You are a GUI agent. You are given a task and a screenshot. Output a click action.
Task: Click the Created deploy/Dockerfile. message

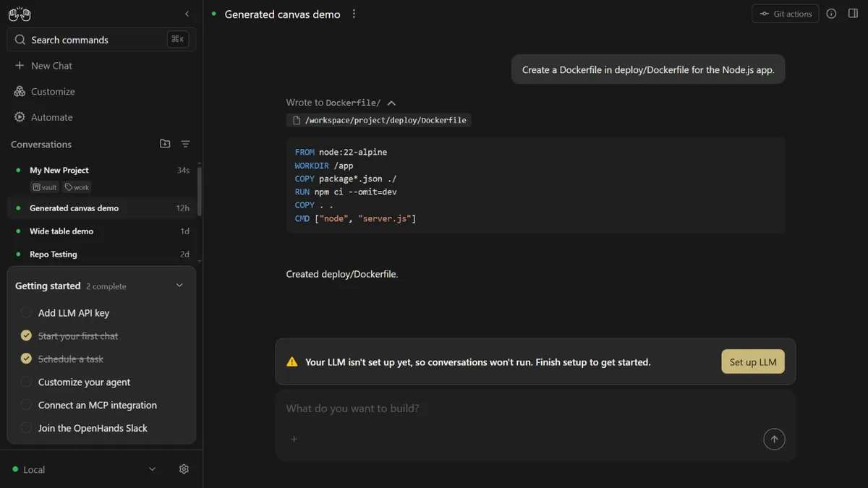[342, 274]
